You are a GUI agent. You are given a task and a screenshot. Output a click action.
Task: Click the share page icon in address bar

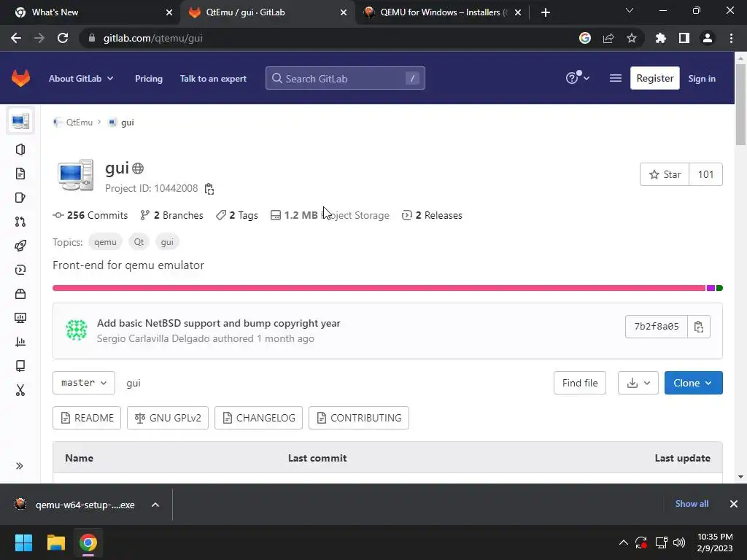point(608,38)
